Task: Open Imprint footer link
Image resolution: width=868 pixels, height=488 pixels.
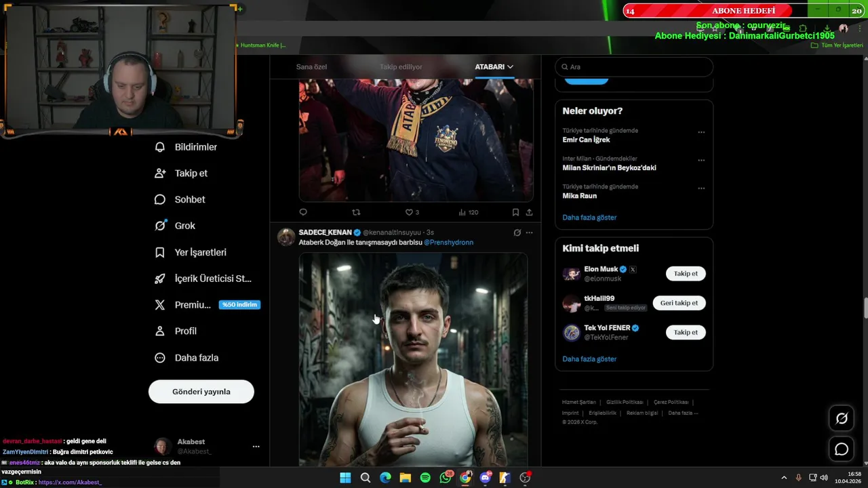Action: click(x=570, y=413)
